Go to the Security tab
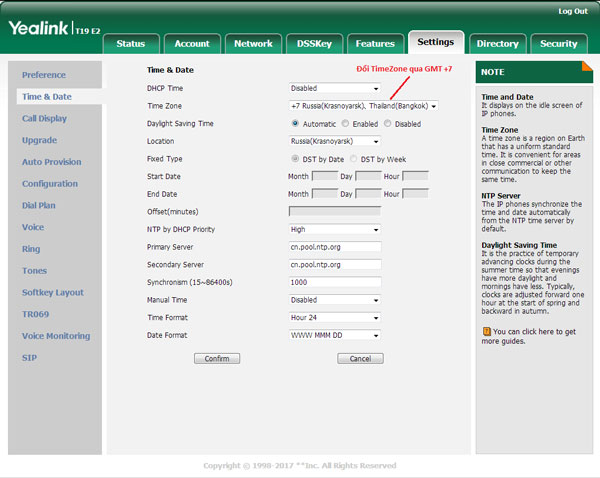The height and width of the screenshot is (478, 600). [x=558, y=43]
